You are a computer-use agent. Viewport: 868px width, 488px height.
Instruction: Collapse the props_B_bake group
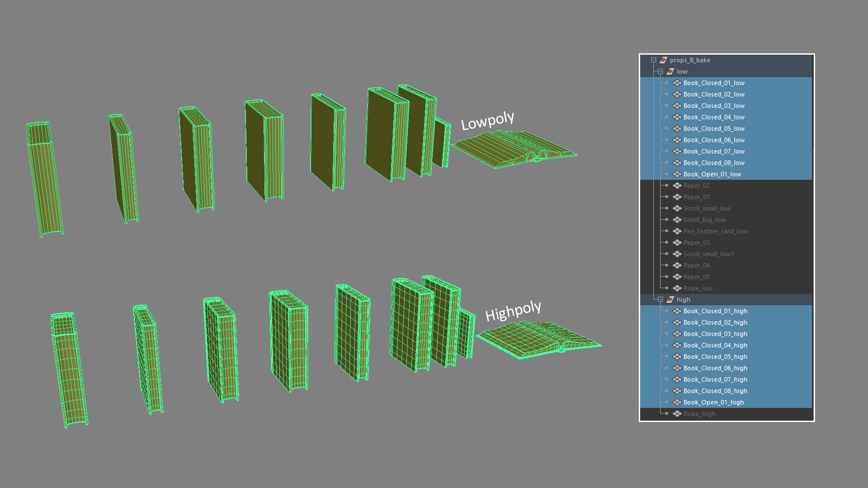pos(653,60)
